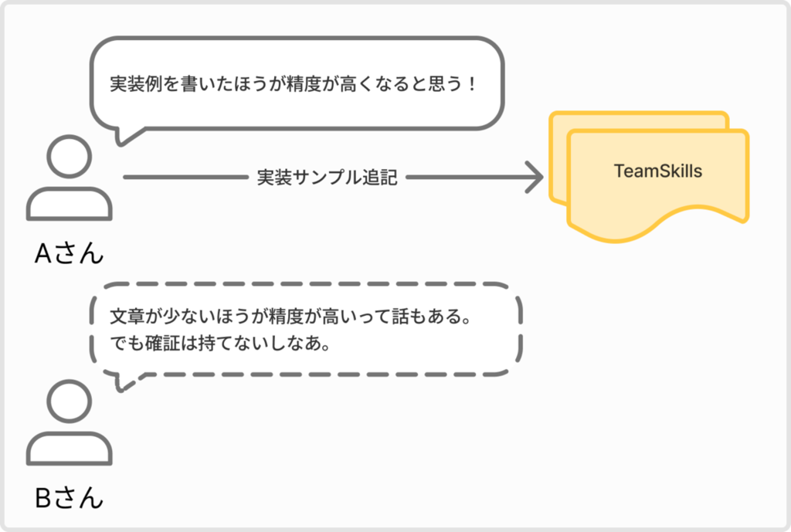Image resolution: width=791 pixels, height=532 pixels.
Task: Select the Aさん name label
Action: (69, 253)
